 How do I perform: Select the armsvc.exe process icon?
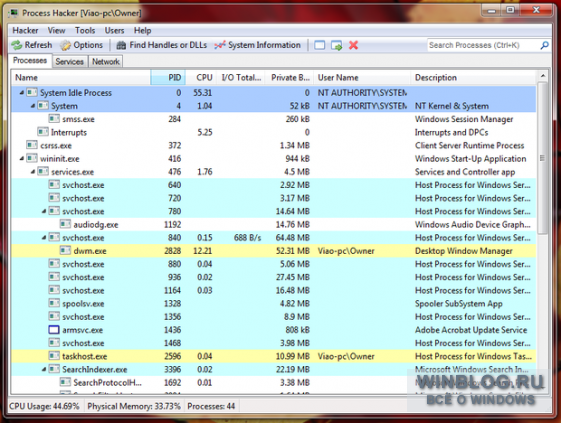[x=54, y=330]
